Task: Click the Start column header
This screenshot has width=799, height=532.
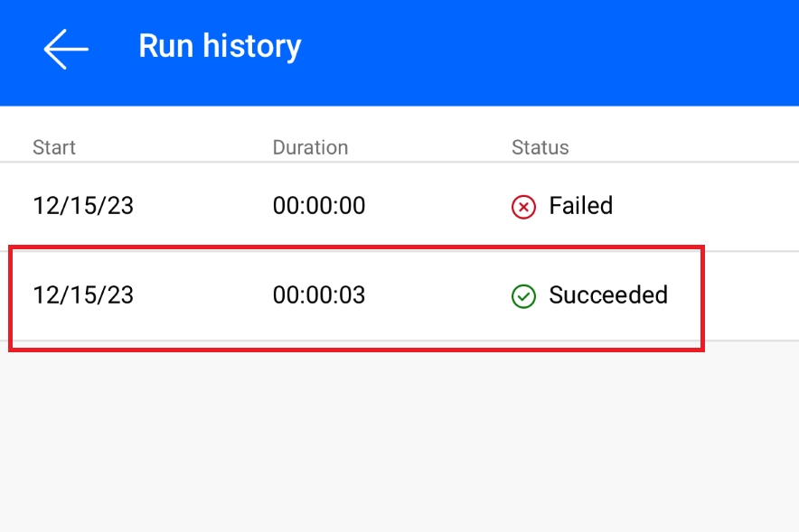Action: tap(53, 147)
